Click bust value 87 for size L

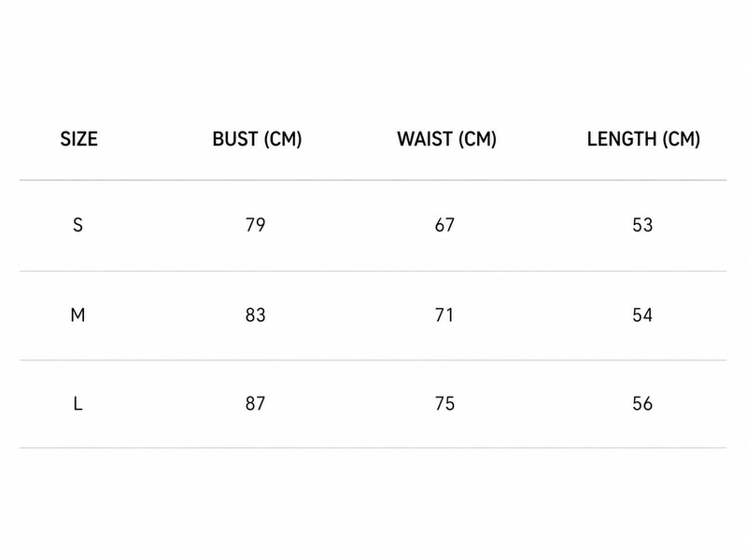(255, 404)
